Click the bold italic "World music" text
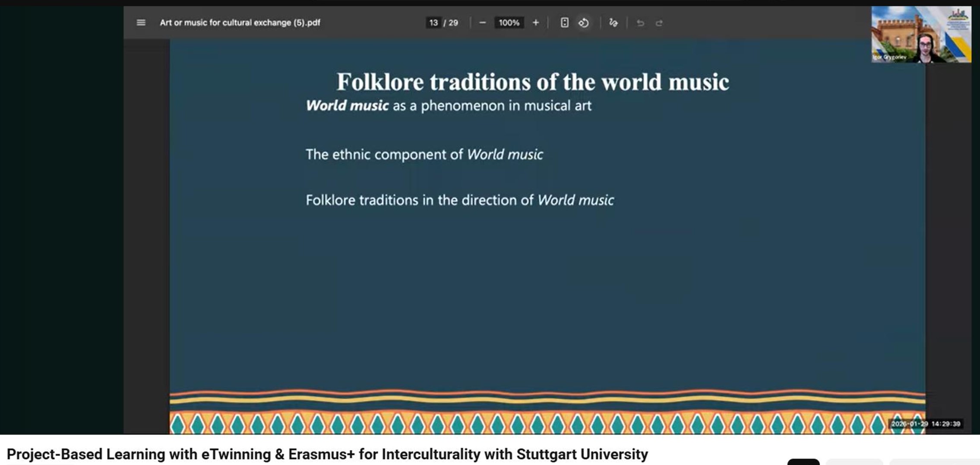 [x=347, y=105]
